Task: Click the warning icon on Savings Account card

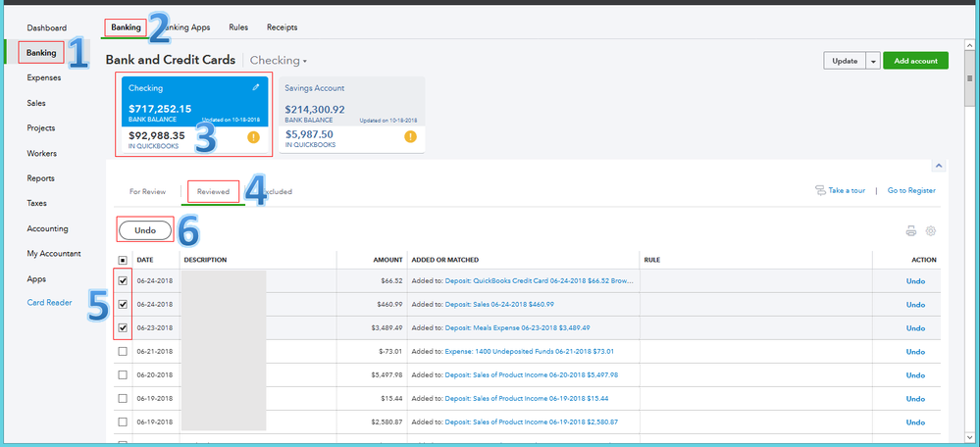Action: click(411, 135)
